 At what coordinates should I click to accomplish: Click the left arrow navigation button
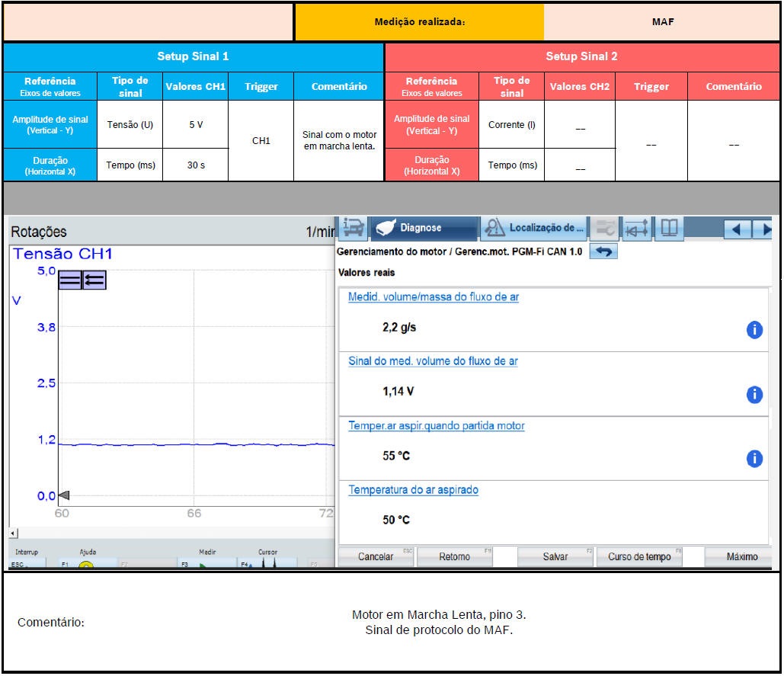coord(737,229)
